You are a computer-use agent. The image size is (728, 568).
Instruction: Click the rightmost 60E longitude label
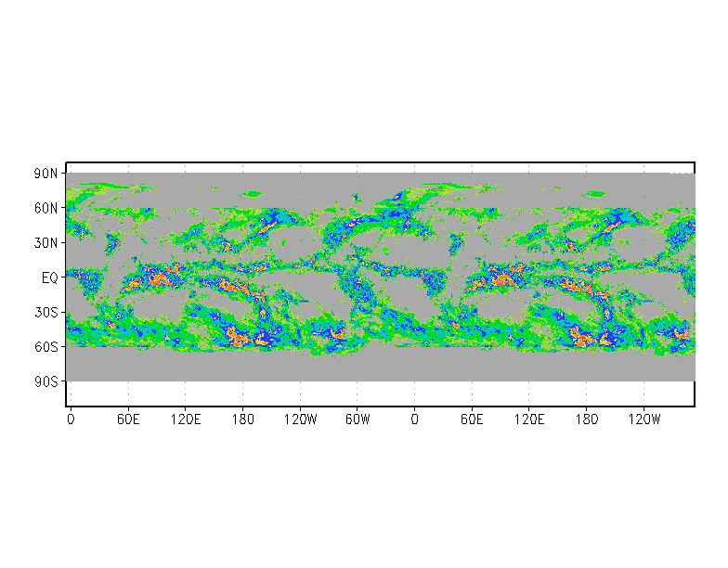point(472,420)
